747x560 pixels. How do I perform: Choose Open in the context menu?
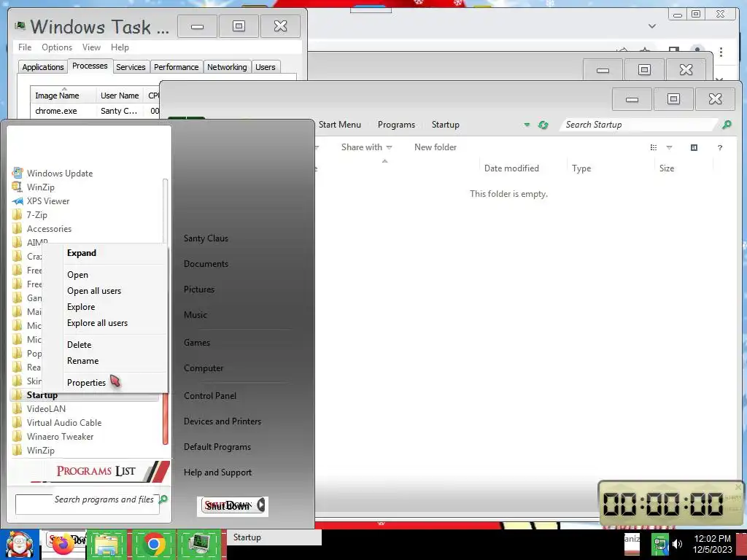click(x=77, y=275)
